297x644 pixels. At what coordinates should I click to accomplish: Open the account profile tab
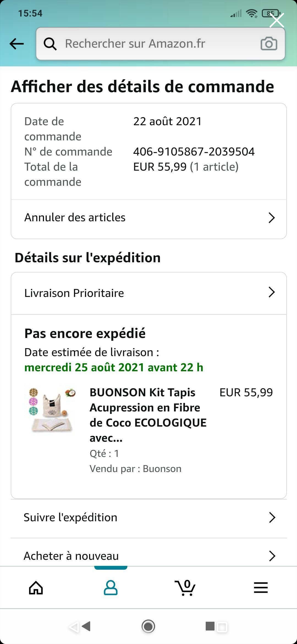tap(111, 588)
